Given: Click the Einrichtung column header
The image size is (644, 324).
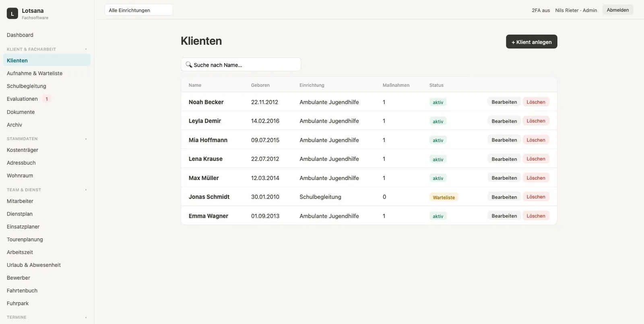Looking at the screenshot, I should [x=312, y=85].
